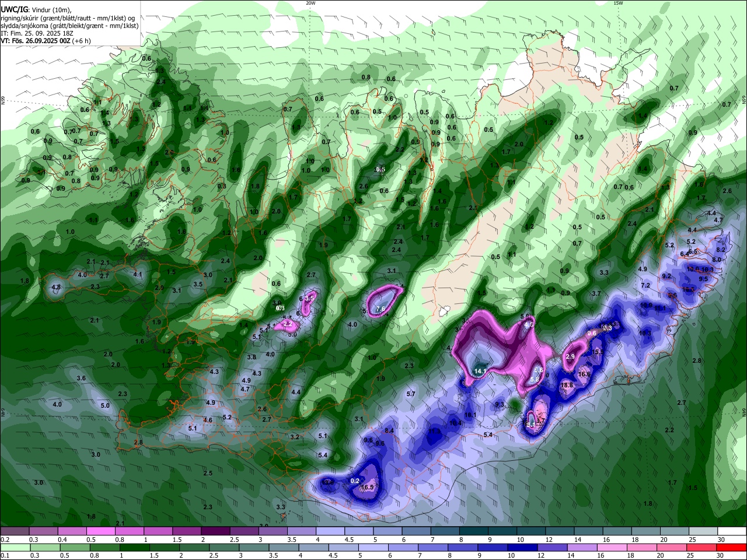Click the light gray 25 swatch in the upper legend row
The width and height of the screenshot is (747, 560).
click(x=704, y=531)
